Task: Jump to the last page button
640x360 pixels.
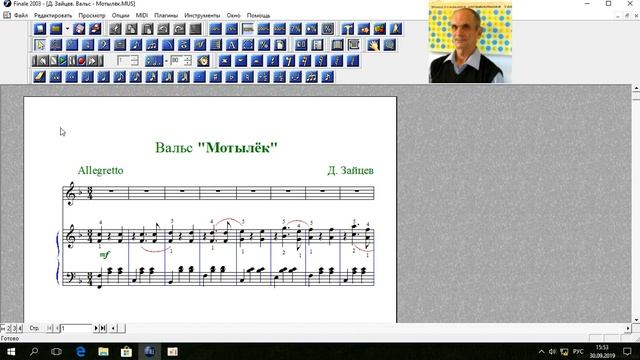Action: tap(103, 328)
